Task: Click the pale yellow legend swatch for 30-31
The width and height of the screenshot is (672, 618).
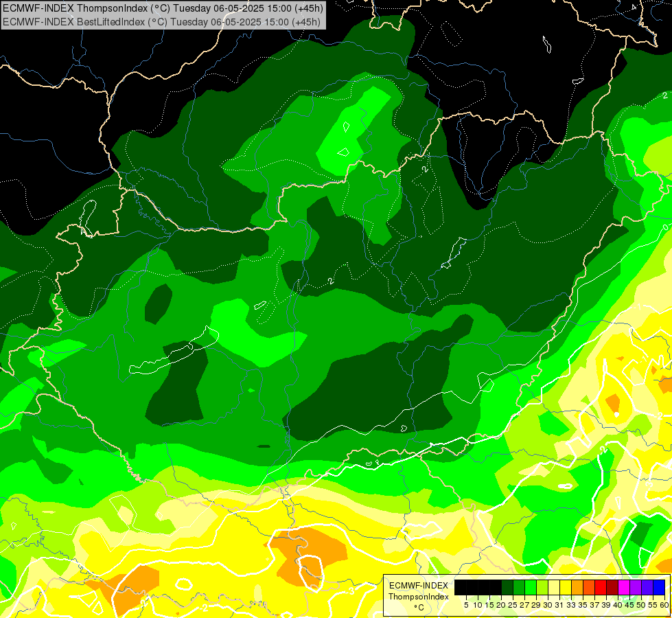Action: click(554, 588)
